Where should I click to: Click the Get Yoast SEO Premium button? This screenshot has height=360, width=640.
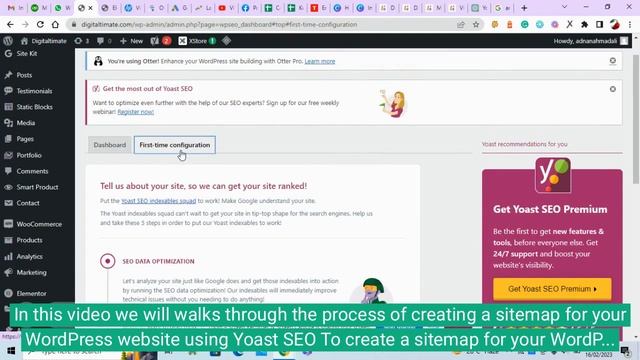552,289
